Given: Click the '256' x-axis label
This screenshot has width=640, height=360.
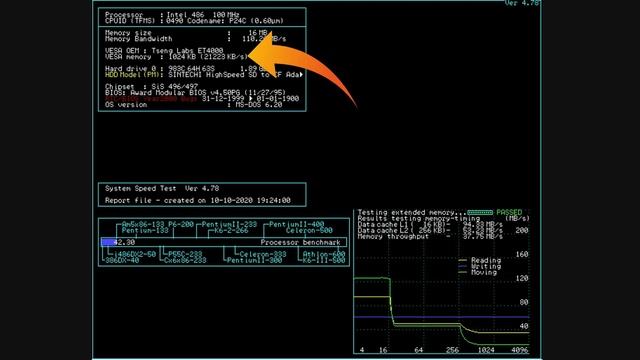Looking at the screenshot, I should coord(452,350).
